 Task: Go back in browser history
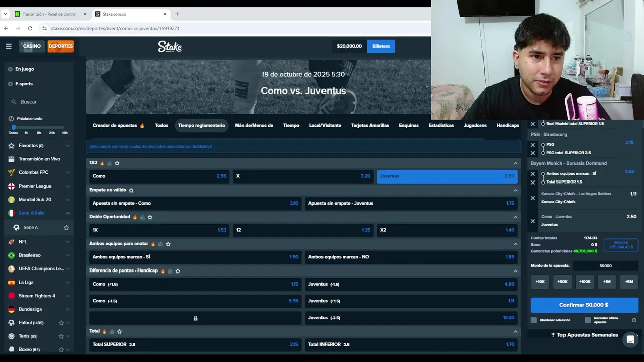(x=6, y=28)
